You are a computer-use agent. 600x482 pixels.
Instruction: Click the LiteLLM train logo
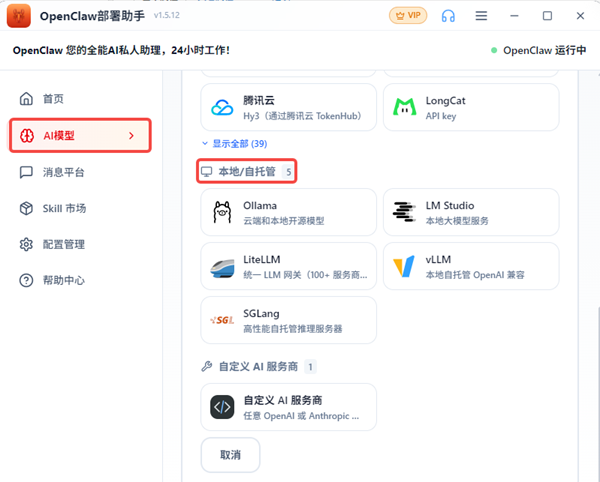[x=222, y=268]
